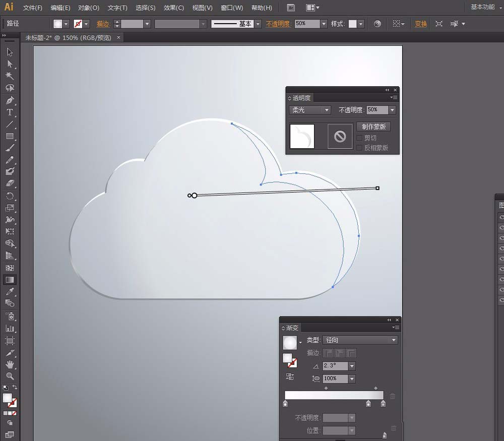Open control bar 不透明度 50% dropdown arrow

click(x=324, y=24)
